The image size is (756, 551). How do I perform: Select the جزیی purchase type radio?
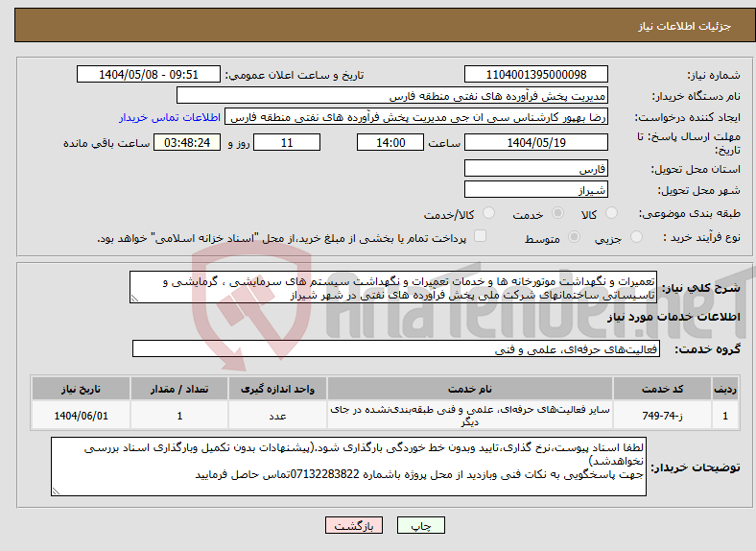pos(636,236)
